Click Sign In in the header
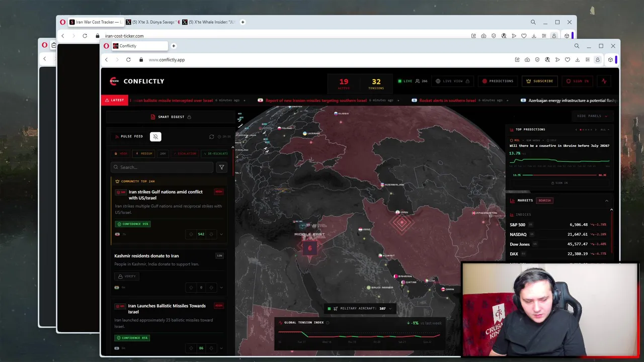 577,81
